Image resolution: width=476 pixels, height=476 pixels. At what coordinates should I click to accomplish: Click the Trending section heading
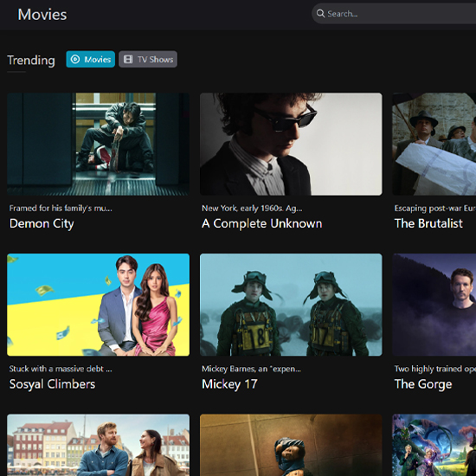pyautogui.click(x=31, y=61)
